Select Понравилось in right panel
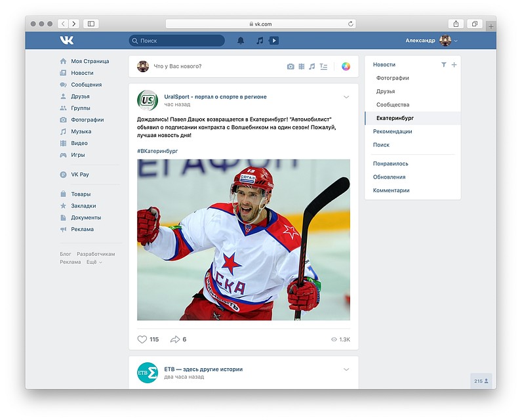The width and height of the screenshot is (522, 420). pyautogui.click(x=390, y=163)
